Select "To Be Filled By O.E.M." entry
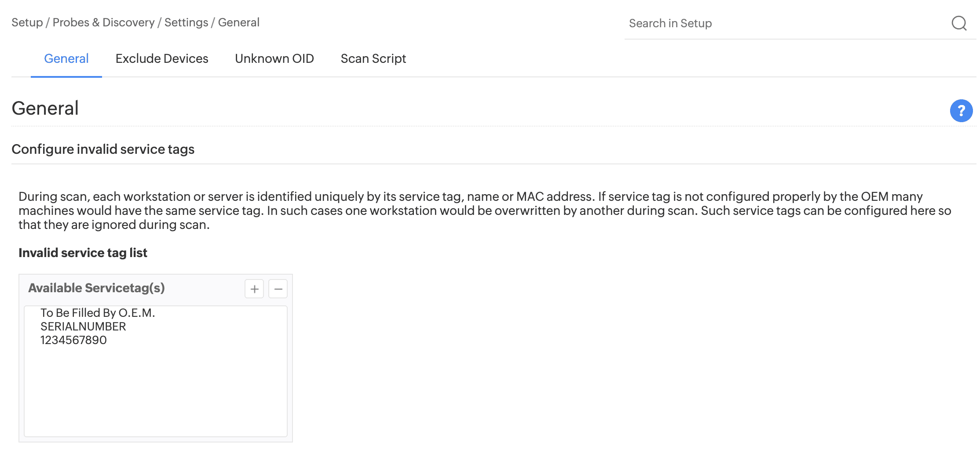 [98, 313]
